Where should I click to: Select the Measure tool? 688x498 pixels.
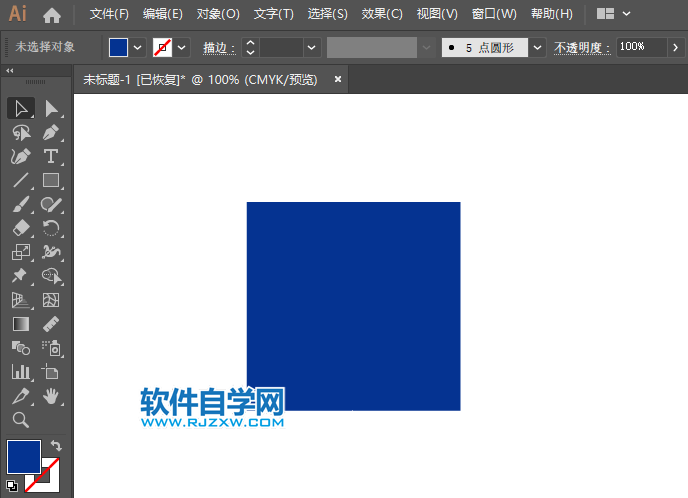(x=51, y=324)
